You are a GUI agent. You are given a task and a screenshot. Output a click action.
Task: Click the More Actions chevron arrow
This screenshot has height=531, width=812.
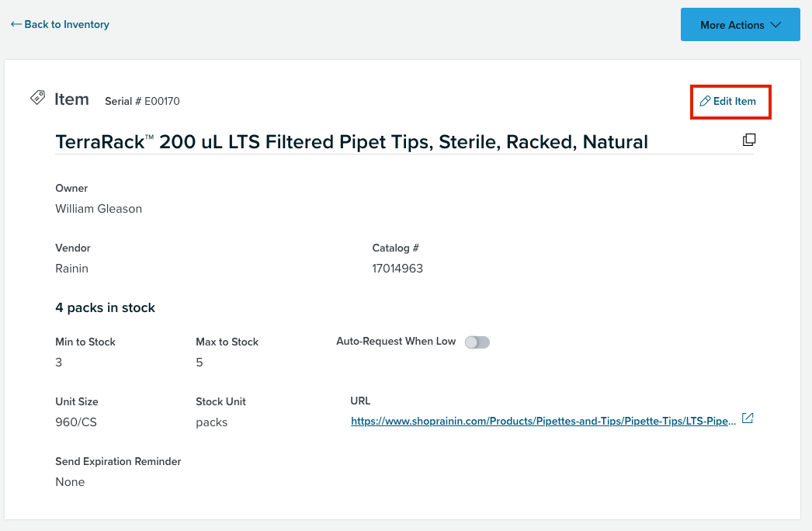(776, 25)
